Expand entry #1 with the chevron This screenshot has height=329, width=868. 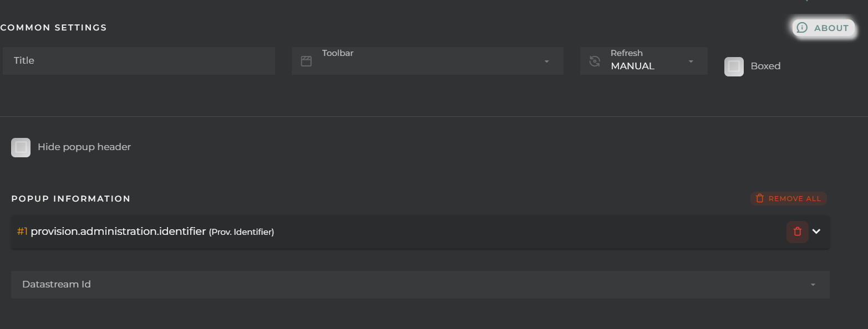(816, 232)
